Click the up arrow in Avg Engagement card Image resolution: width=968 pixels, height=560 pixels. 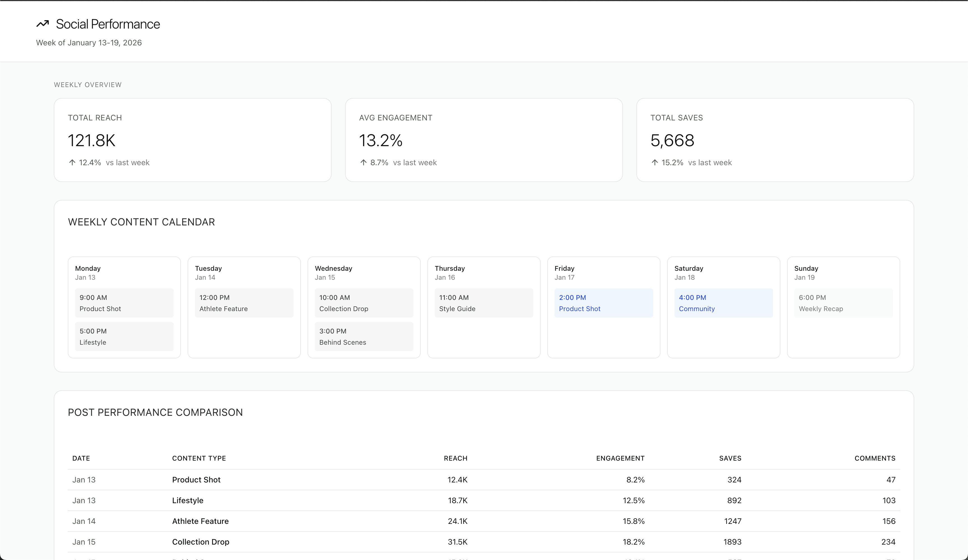[363, 162]
